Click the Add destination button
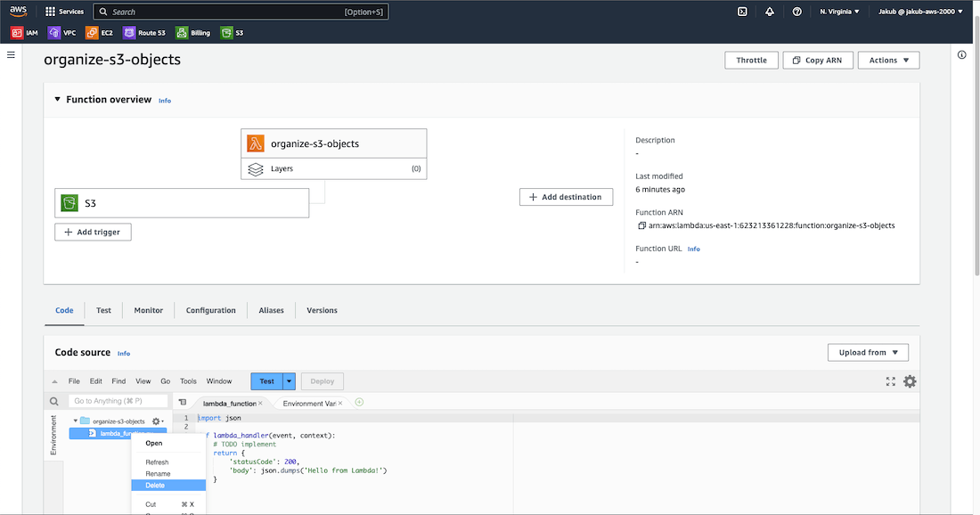Screen dimensions: 980x515 click(566, 197)
